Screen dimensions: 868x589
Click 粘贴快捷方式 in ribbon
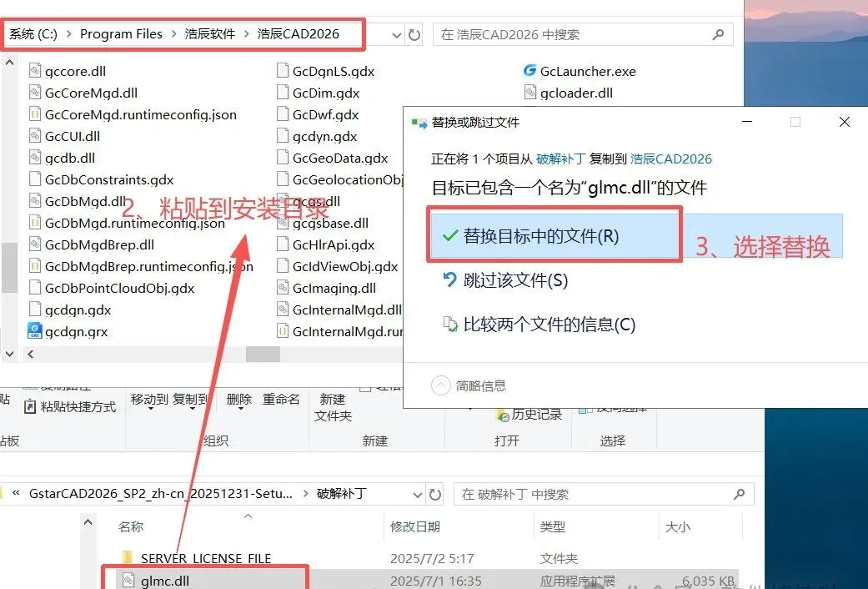point(70,406)
